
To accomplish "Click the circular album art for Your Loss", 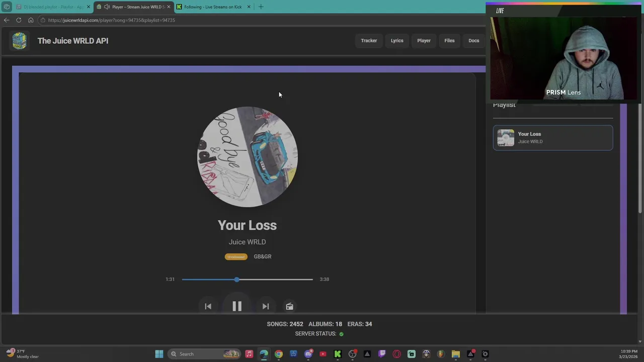I will (247, 157).
